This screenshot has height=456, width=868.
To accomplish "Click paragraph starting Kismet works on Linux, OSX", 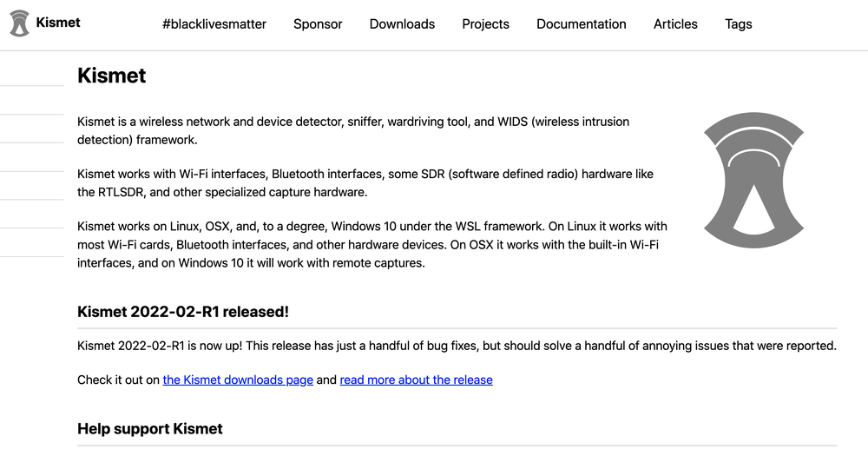I will click(x=372, y=244).
